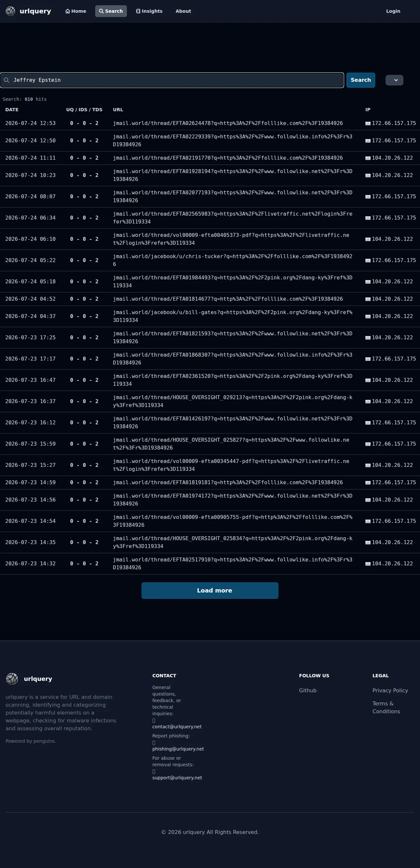Click the Login link
Screen dimensions: 420x868
(393, 11)
